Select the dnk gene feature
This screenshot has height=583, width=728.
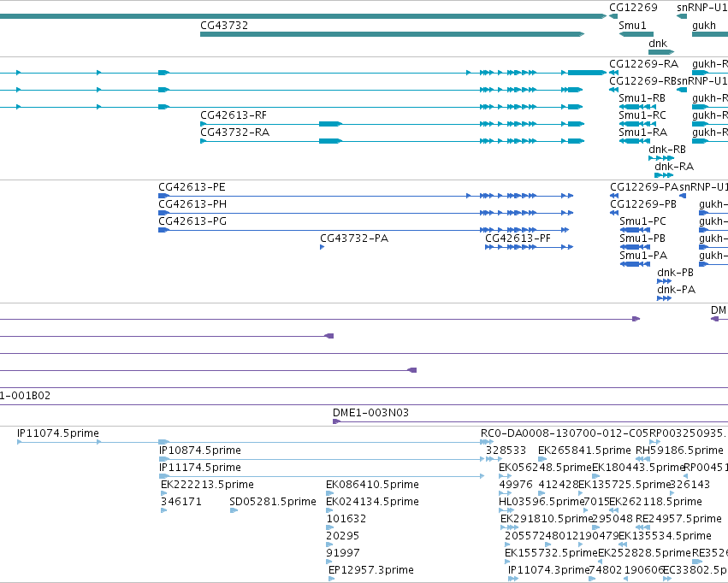tap(661, 52)
